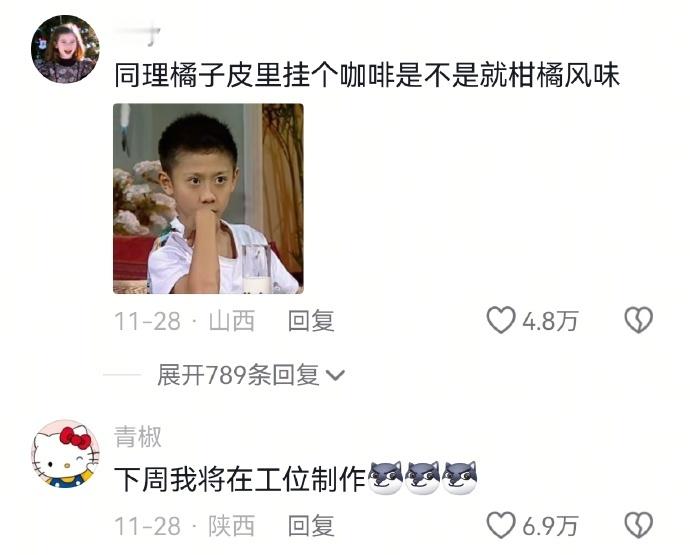Open the blurred username of first commenter
The image size is (690, 555).
click(137, 35)
